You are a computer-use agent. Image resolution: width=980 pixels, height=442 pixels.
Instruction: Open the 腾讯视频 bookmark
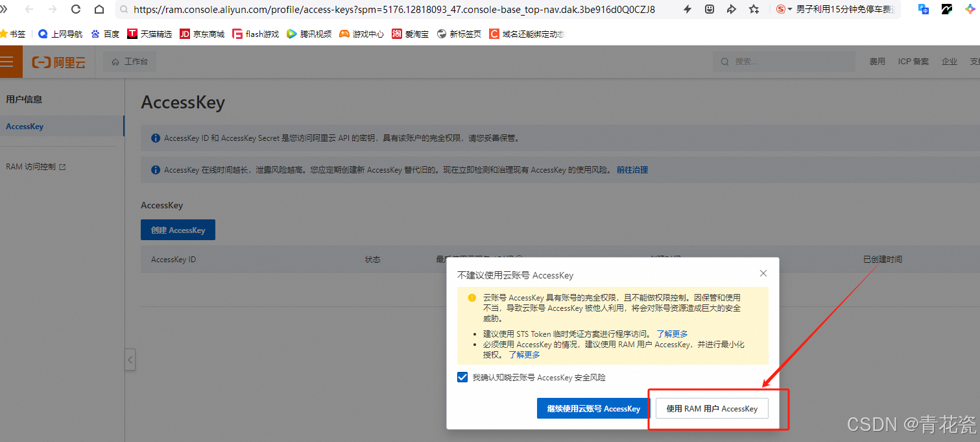pyautogui.click(x=309, y=34)
